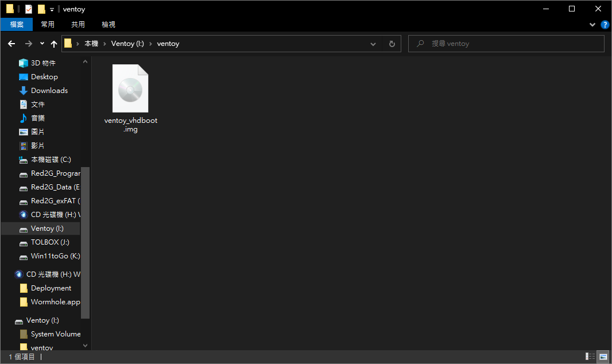This screenshot has width=612, height=364.
Task: Click the Up one level arrow
Action: click(x=54, y=44)
